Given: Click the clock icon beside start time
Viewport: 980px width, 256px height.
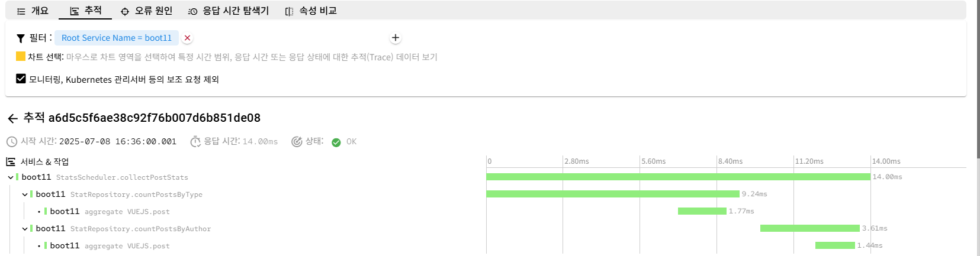Looking at the screenshot, I should click(x=12, y=142).
